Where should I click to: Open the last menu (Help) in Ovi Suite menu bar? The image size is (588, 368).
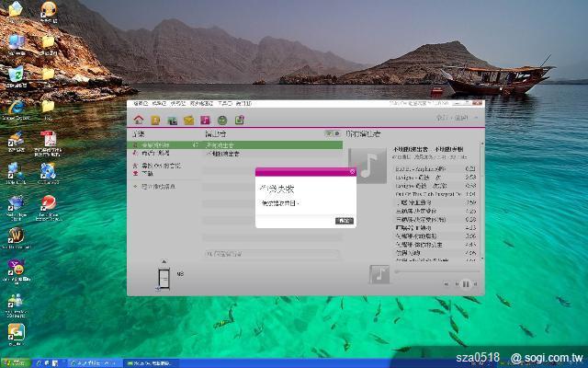click(x=243, y=103)
